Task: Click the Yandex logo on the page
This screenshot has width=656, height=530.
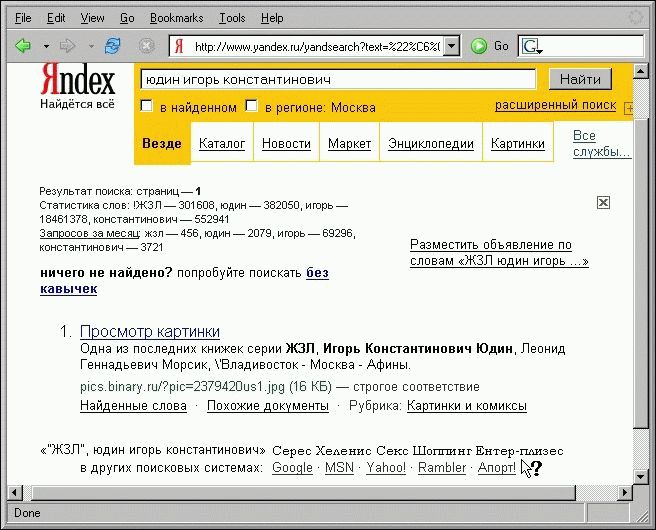Action: (x=77, y=81)
